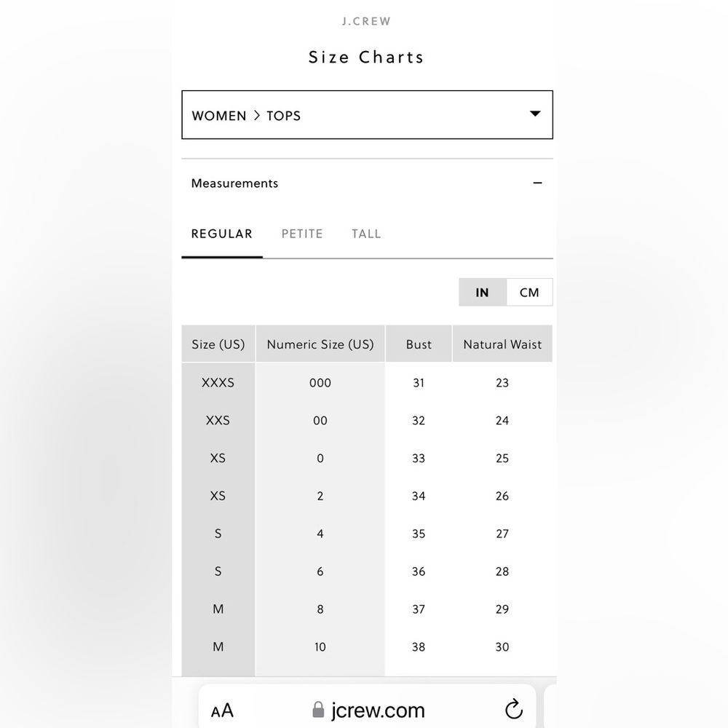
Task: Switch to the PETITE tab
Action: [x=302, y=234]
